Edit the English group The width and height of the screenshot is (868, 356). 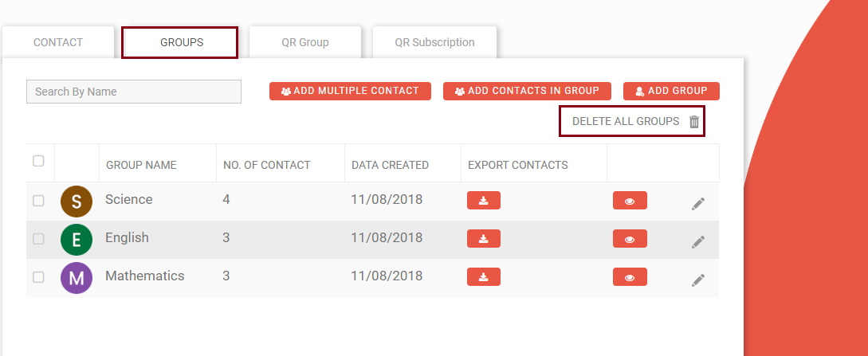coord(698,242)
